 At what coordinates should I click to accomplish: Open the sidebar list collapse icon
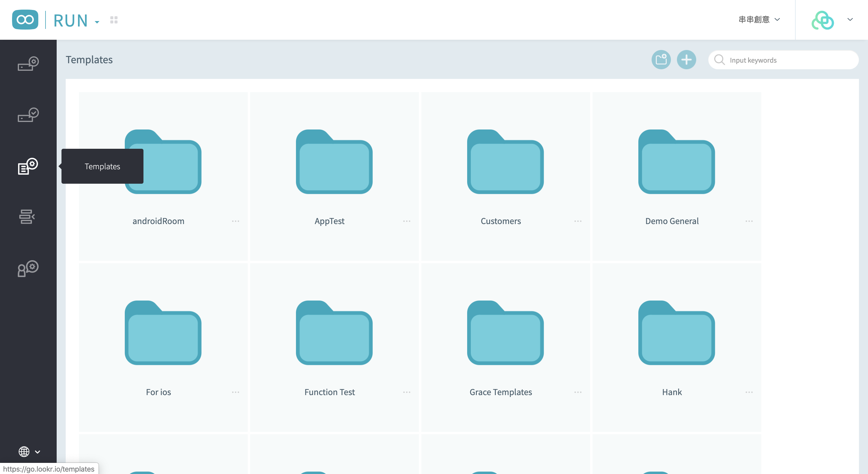tap(27, 217)
